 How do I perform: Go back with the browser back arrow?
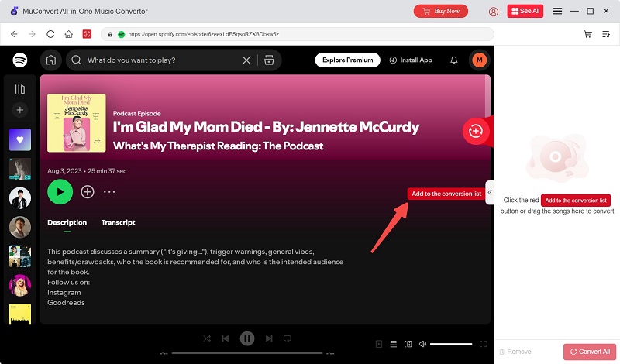click(x=14, y=34)
